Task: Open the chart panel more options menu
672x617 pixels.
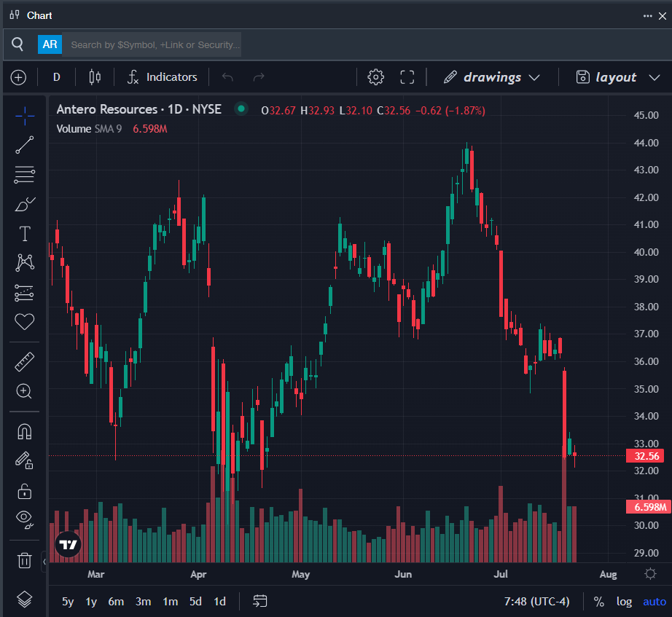Action: click(647, 16)
